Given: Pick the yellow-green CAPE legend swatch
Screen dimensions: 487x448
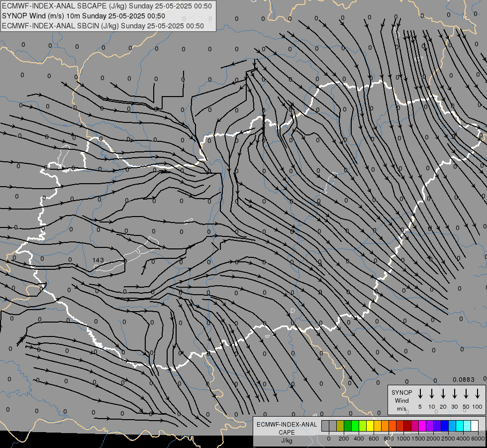Looking at the screenshot, I should click(x=363, y=426).
